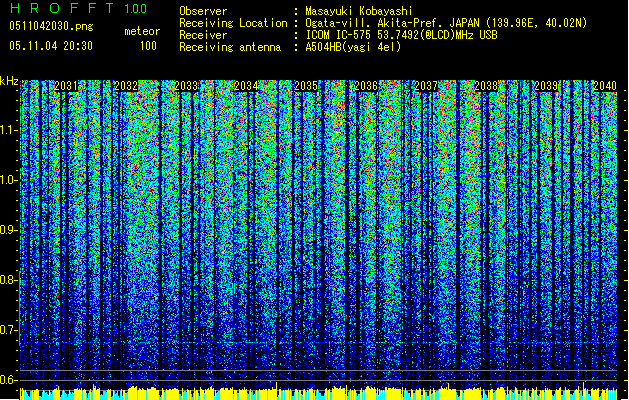Viewport: 629px width, 400px height.
Task: Click the 2033 time marker
Action: (186, 87)
